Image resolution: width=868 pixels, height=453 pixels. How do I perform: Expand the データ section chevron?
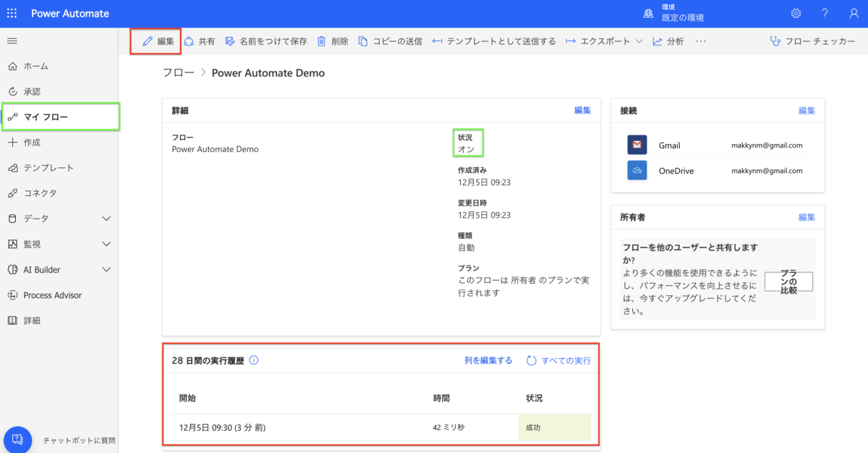coord(106,219)
